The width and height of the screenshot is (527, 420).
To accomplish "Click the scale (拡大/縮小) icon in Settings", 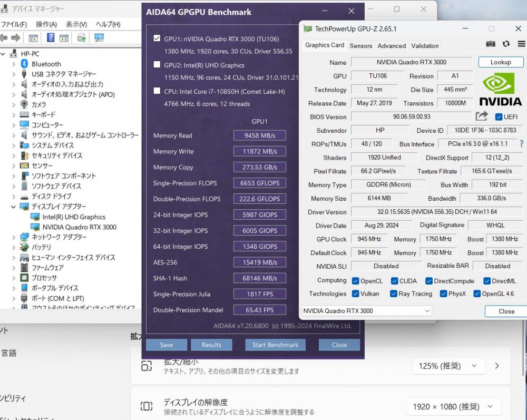I will 147,366.
